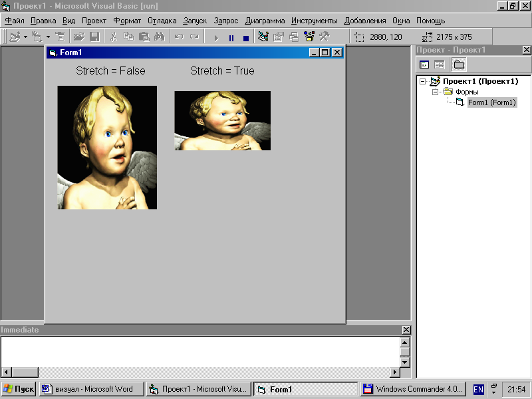Click the Save Project floppy icon
This screenshot has width=532, height=399.
pyautogui.click(x=94, y=37)
